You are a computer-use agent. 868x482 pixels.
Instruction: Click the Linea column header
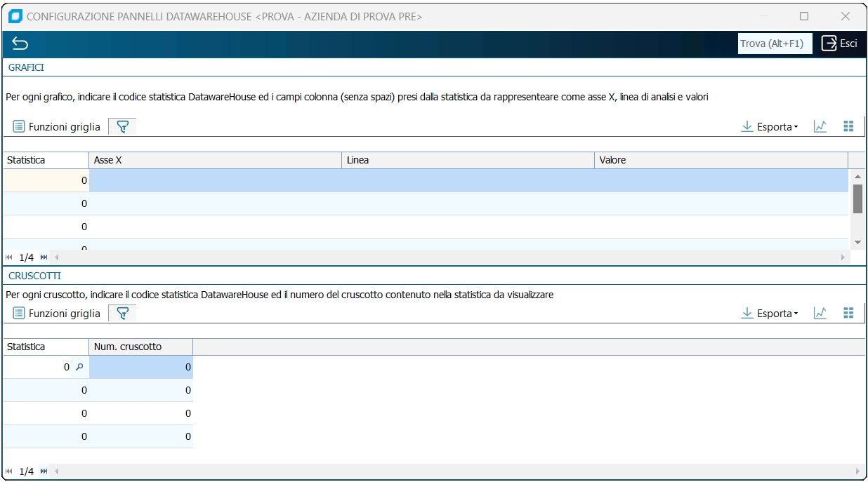tap(468, 160)
